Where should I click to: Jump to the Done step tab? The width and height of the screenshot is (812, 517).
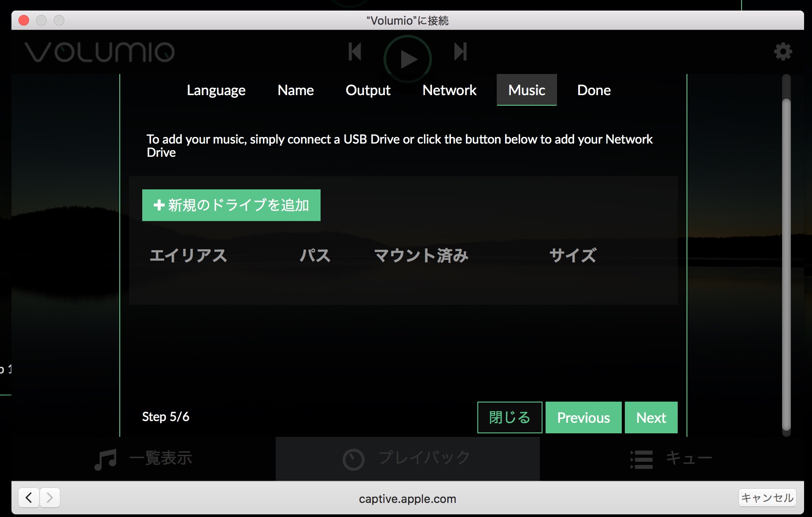(594, 90)
